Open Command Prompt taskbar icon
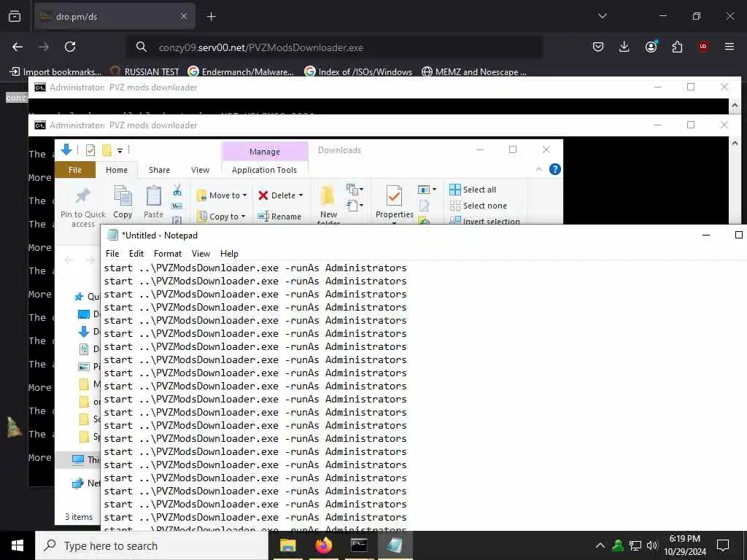The height and width of the screenshot is (560, 747). pos(359,545)
